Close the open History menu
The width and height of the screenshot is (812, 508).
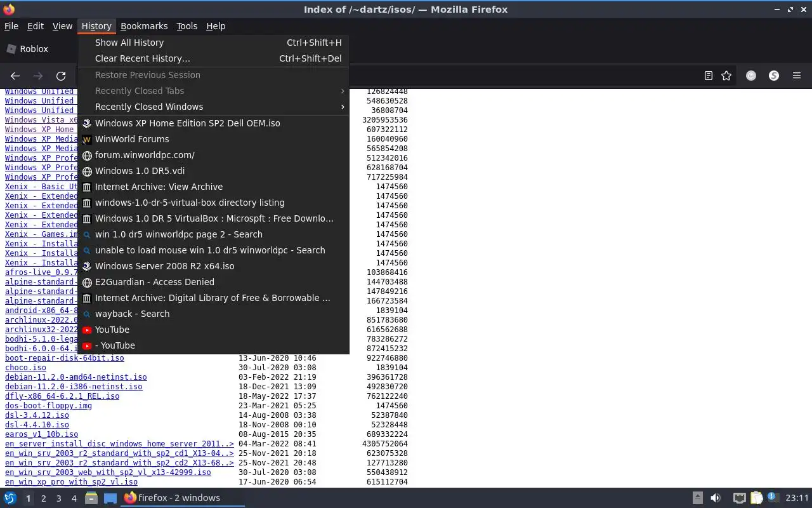point(96,26)
